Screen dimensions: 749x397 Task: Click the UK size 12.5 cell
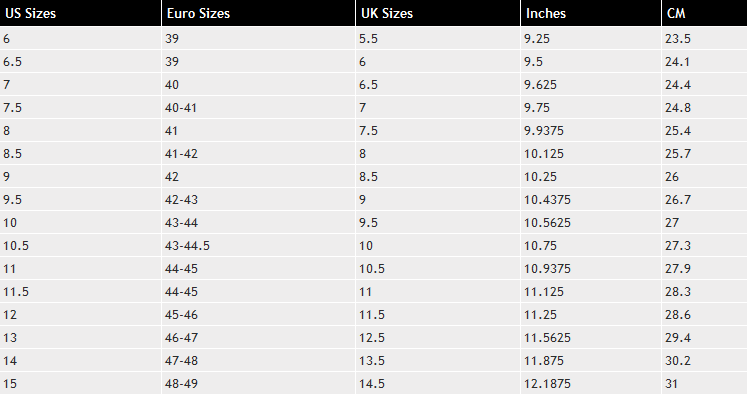(x=438, y=337)
